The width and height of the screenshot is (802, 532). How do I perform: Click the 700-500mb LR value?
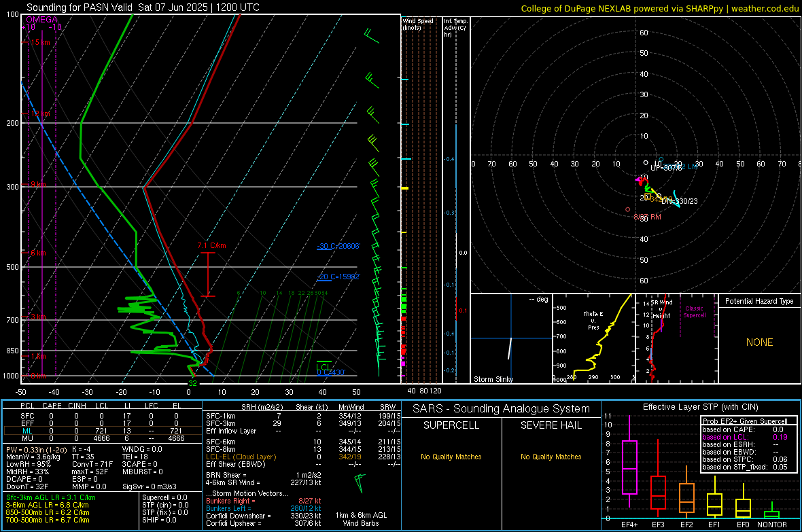click(48, 520)
